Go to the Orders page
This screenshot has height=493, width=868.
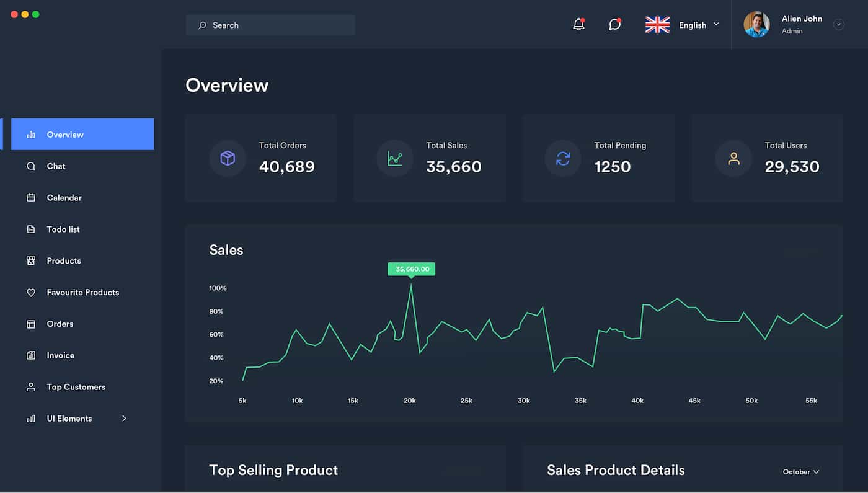point(60,324)
